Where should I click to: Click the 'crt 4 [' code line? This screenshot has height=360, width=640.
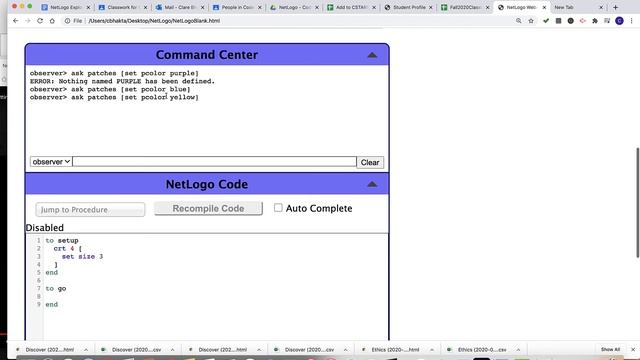(x=67, y=249)
